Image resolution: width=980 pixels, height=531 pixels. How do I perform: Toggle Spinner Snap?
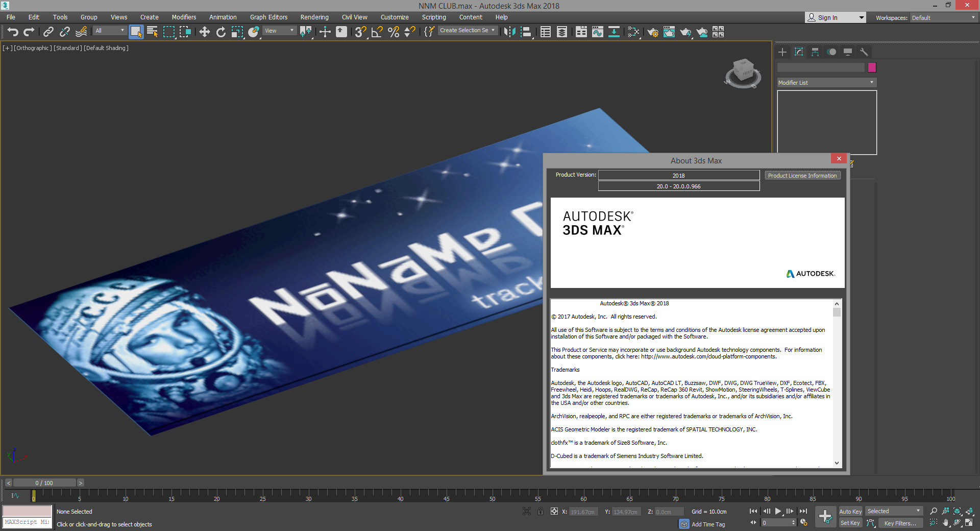(x=409, y=32)
